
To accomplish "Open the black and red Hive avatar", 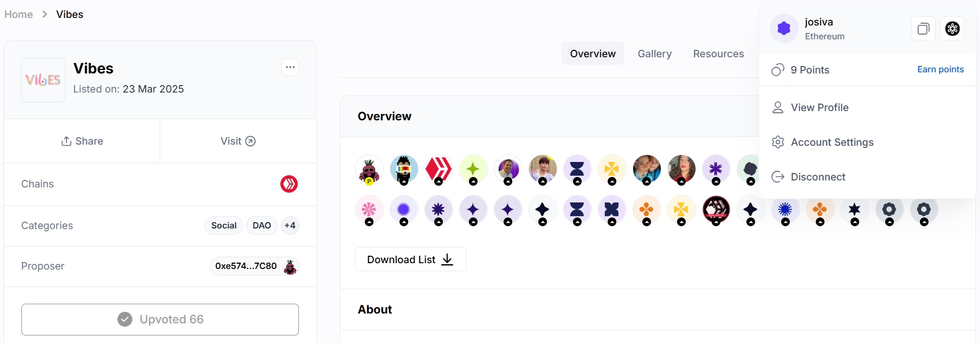I will 716,210.
